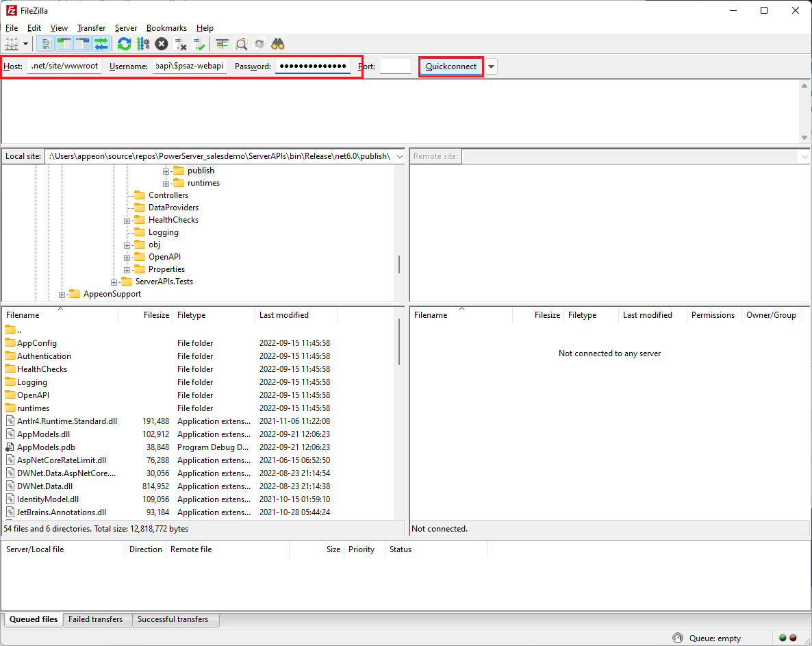Click the Quickconnect button
The height and width of the screenshot is (646, 812).
451,66
